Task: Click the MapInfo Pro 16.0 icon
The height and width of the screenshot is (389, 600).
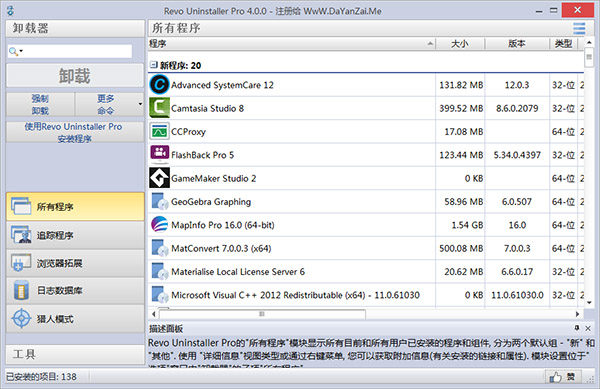Action: (159, 225)
